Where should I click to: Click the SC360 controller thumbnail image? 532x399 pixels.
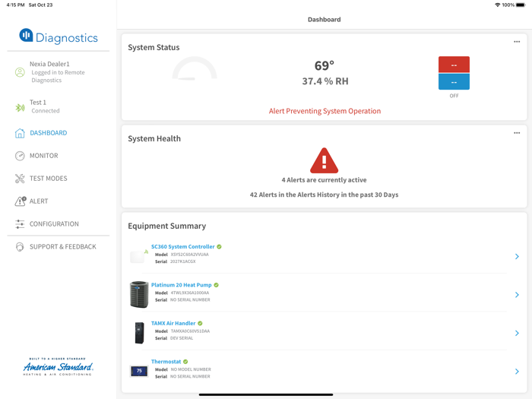click(139, 257)
